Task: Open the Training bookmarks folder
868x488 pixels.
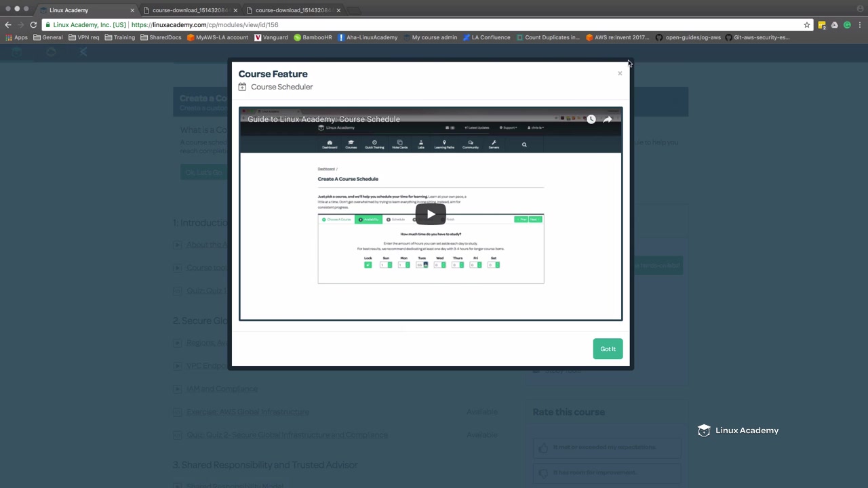Action: [120, 37]
